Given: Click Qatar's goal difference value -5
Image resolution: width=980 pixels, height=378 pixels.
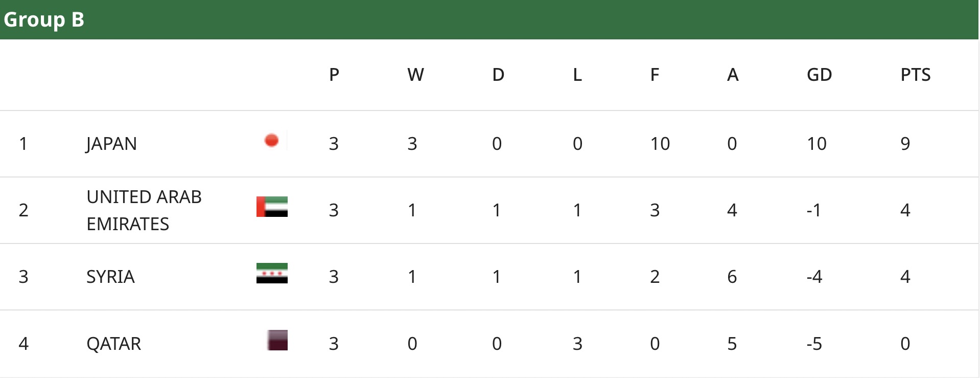Looking at the screenshot, I should coord(814,343).
